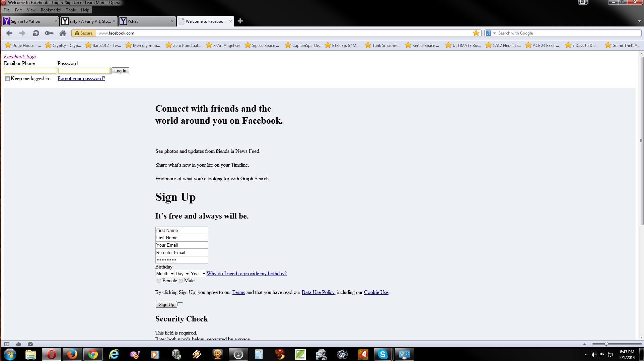Click the Secure lock badge
Viewport: 644px width, 361px height.
84,33
